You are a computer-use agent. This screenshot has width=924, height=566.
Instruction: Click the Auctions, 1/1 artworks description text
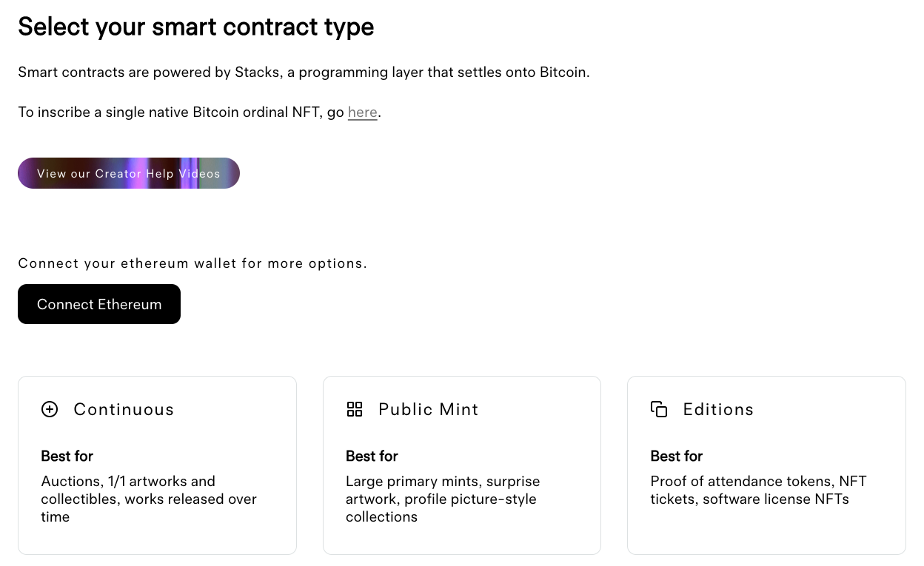point(149,499)
